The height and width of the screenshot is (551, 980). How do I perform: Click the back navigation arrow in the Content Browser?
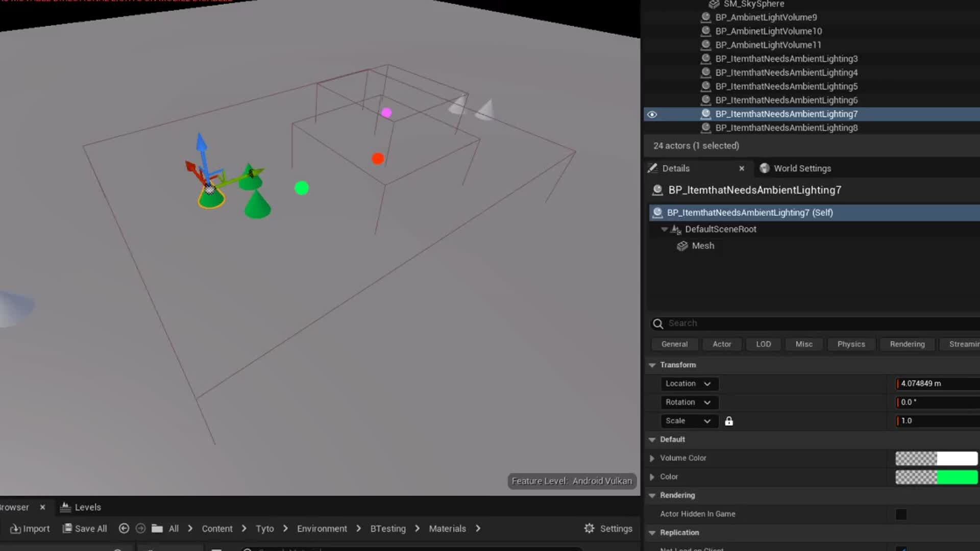point(124,528)
